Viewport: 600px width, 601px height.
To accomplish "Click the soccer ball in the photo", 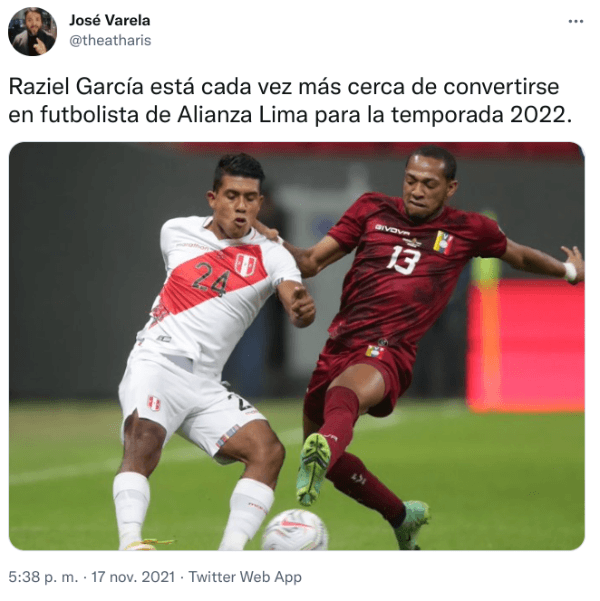I will [x=295, y=530].
